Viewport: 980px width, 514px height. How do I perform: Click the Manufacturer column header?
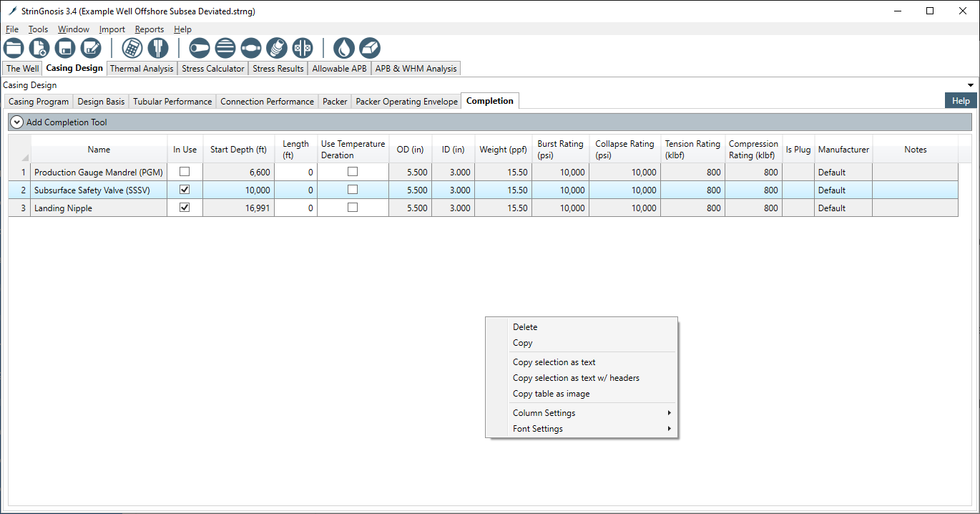coord(843,150)
